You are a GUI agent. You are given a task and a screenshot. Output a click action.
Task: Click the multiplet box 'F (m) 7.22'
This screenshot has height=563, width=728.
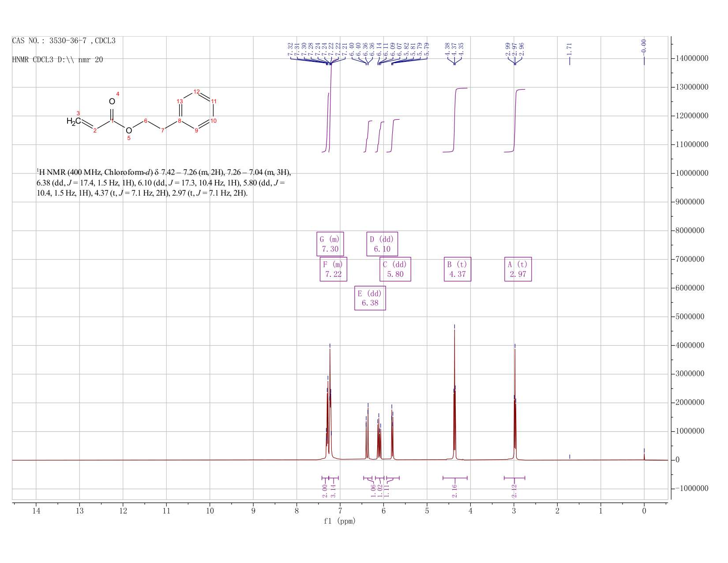click(x=334, y=269)
